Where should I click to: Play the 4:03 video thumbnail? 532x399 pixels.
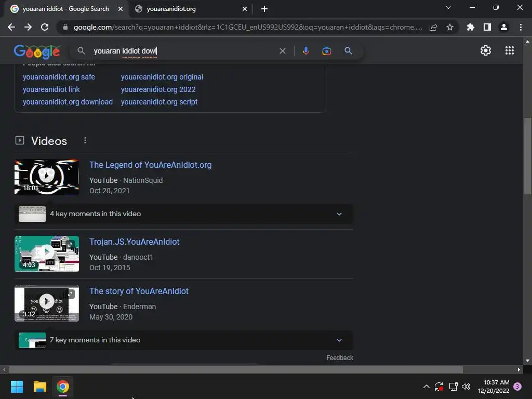[x=46, y=254]
